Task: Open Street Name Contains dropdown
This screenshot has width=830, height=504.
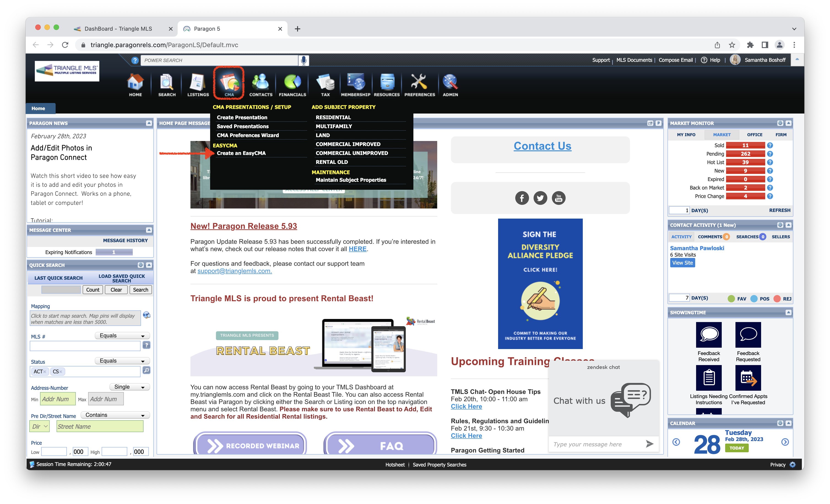Action: [x=115, y=415]
